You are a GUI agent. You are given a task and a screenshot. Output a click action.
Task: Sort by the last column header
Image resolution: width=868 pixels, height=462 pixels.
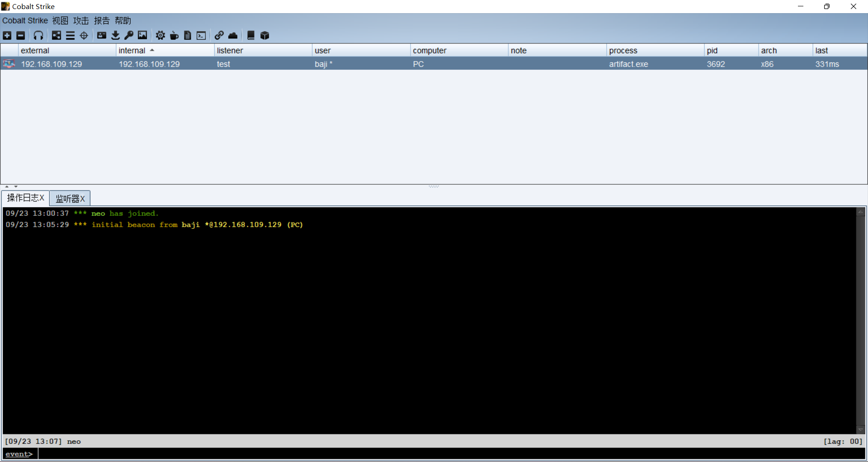click(840, 50)
